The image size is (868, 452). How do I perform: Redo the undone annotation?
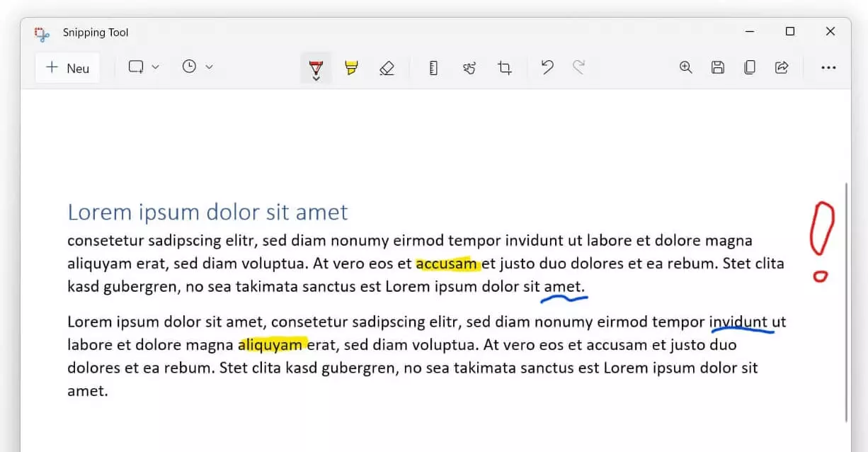[x=578, y=67]
